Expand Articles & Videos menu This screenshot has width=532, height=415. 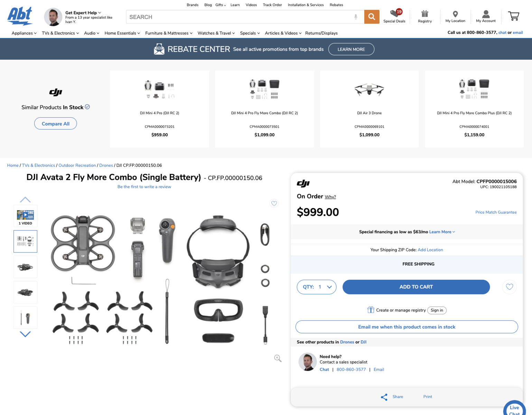(283, 33)
